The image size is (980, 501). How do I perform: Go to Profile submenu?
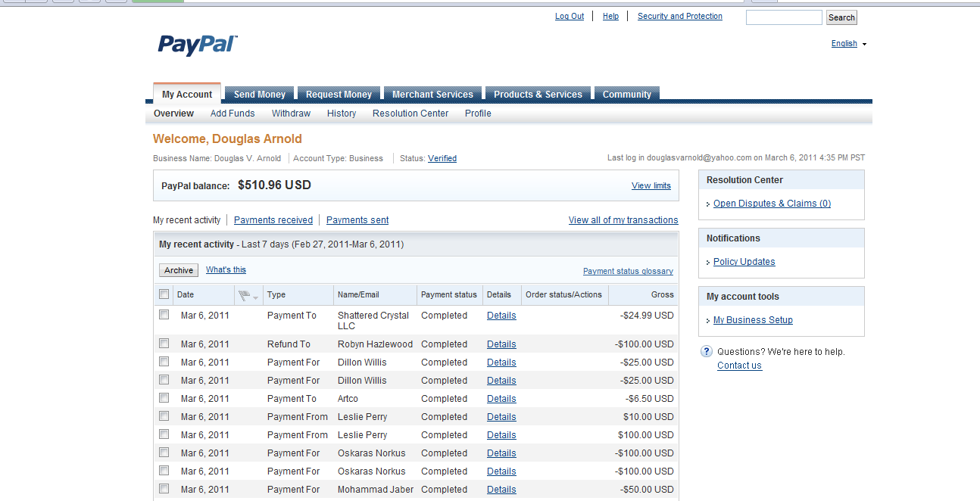pyautogui.click(x=478, y=114)
